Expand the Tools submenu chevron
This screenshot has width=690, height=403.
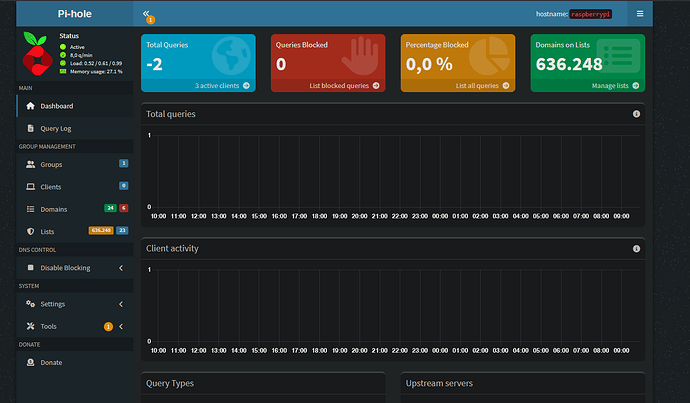[x=121, y=326]
